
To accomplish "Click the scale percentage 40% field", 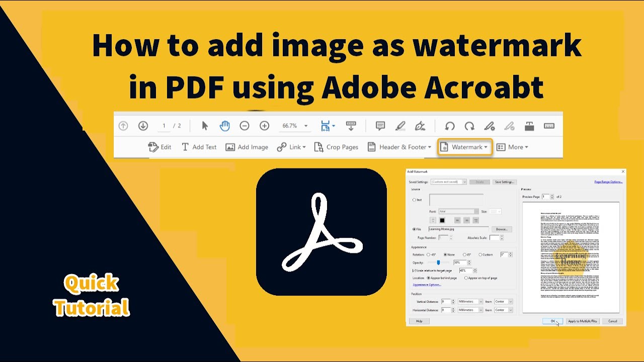I will click(x=465, y=270).
